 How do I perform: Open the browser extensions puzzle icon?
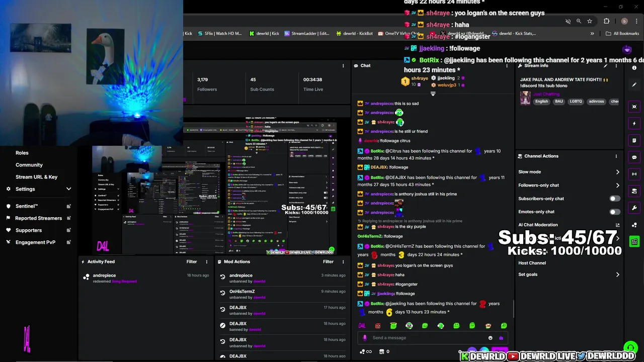tap(606, 21)
